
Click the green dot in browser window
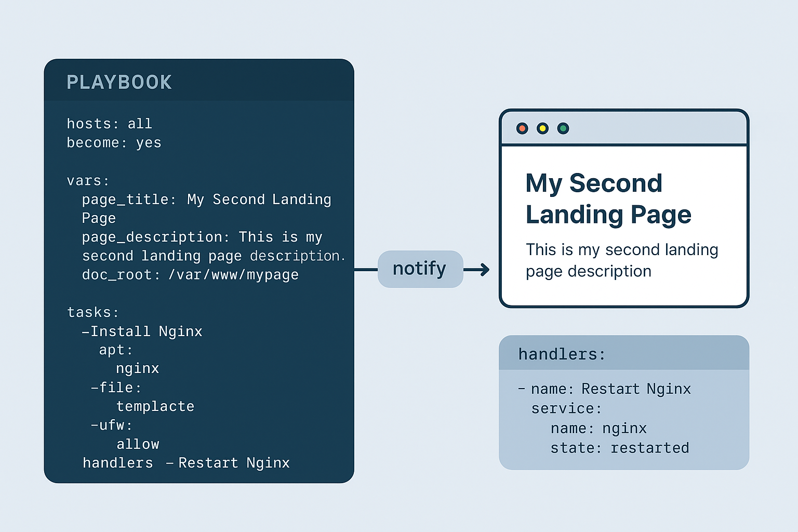pos(563,128)
